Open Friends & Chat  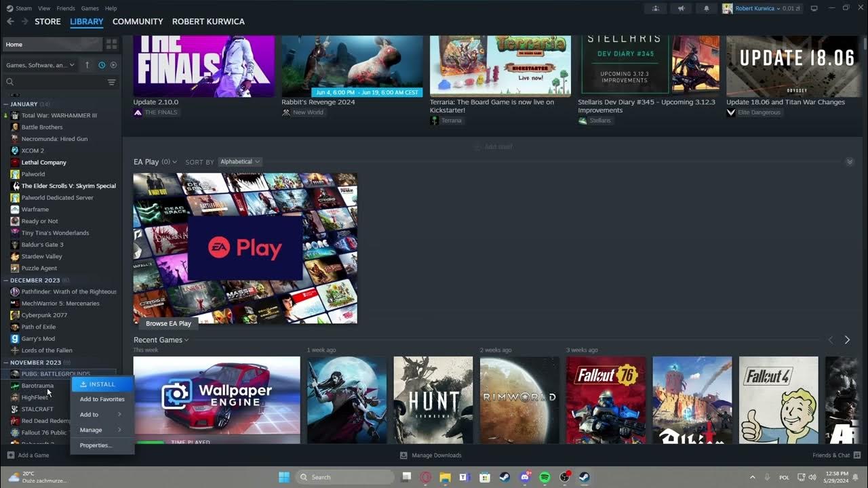[x=836, y=455]
